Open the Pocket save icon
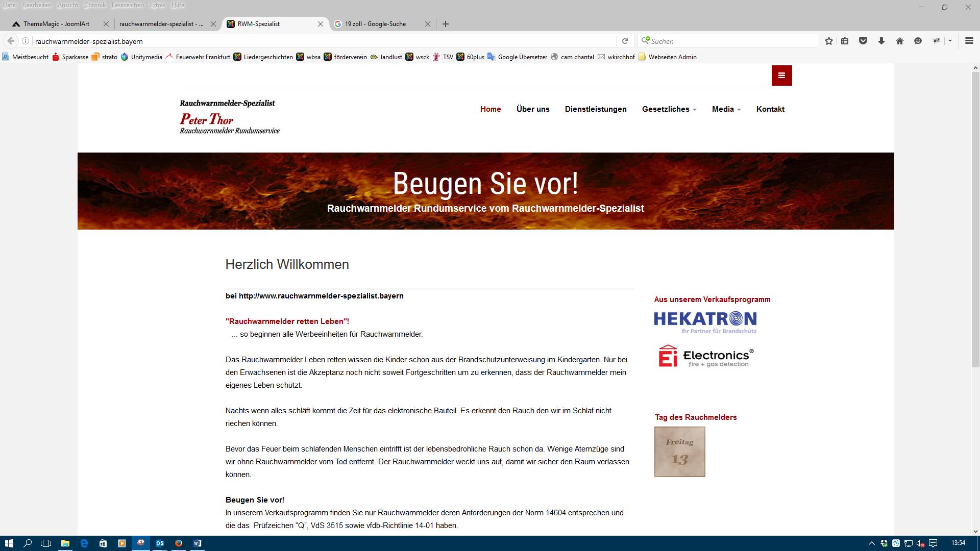 click(863, 41)
